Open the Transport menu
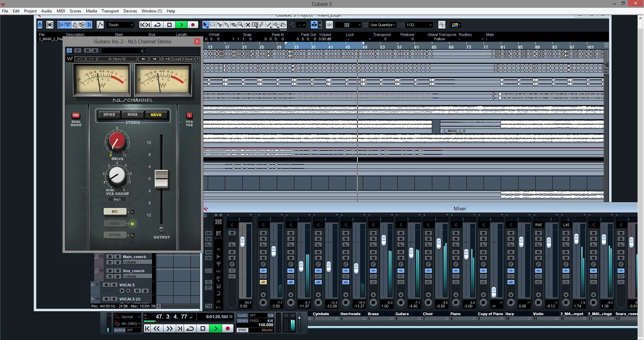644x340 pixels. [110, 11]
